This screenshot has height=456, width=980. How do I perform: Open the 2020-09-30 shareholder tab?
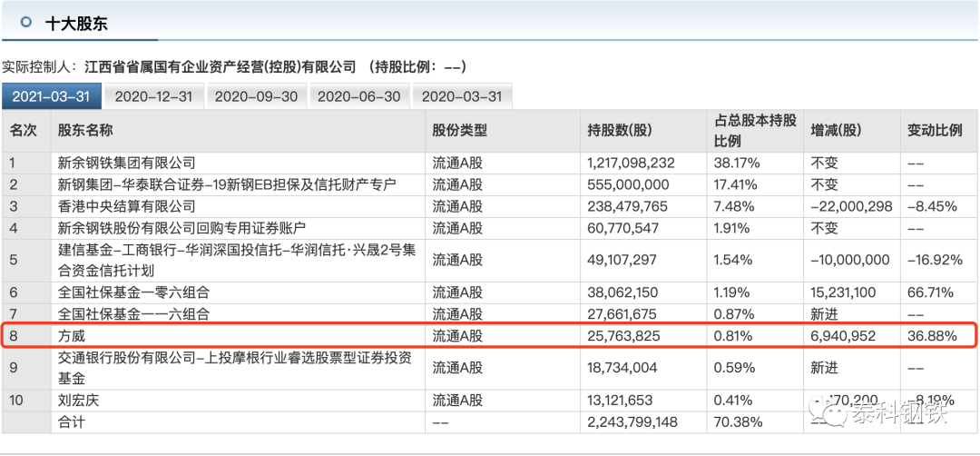258,96
